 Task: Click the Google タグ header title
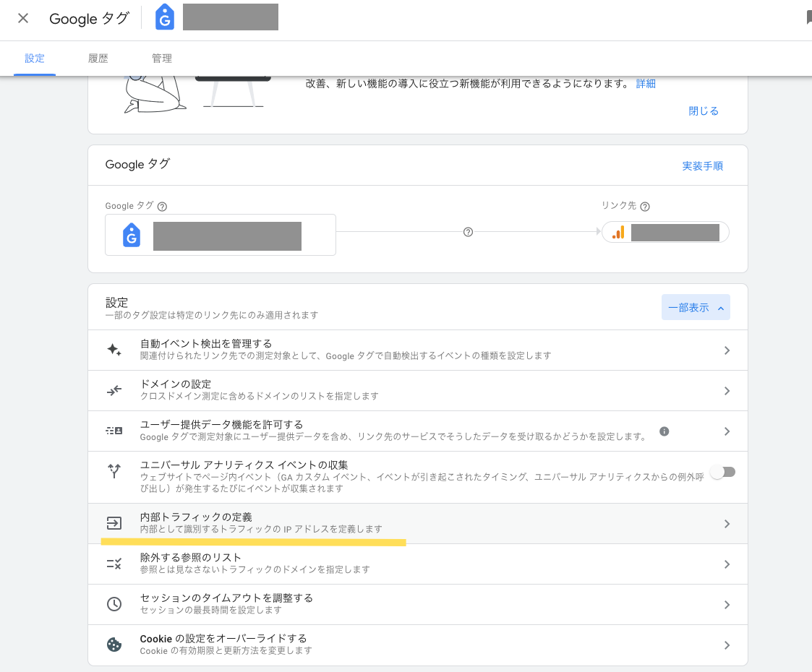point(89,19)
